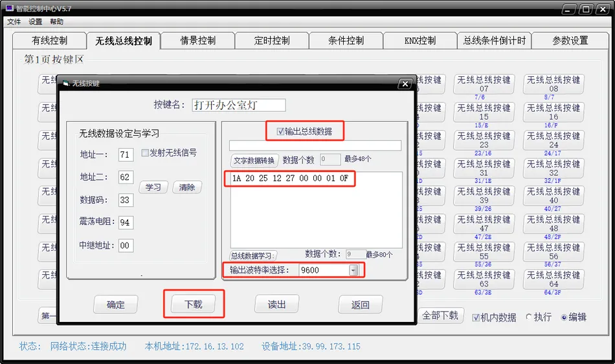The height and width of the screenshot is (364, 615).
Task: Switch to 定时控制 tab
Action: click(272, 41)
